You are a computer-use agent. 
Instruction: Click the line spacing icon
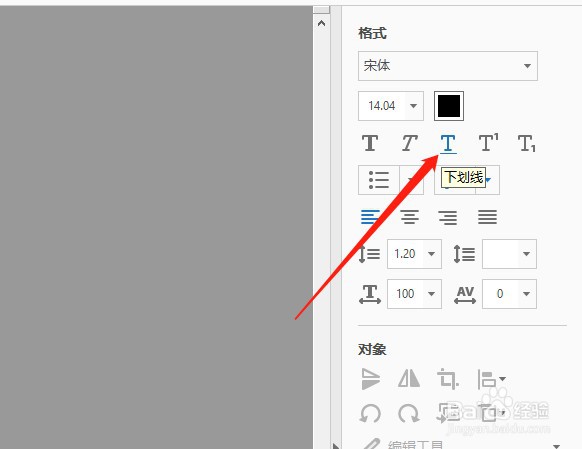click(369, 254)
